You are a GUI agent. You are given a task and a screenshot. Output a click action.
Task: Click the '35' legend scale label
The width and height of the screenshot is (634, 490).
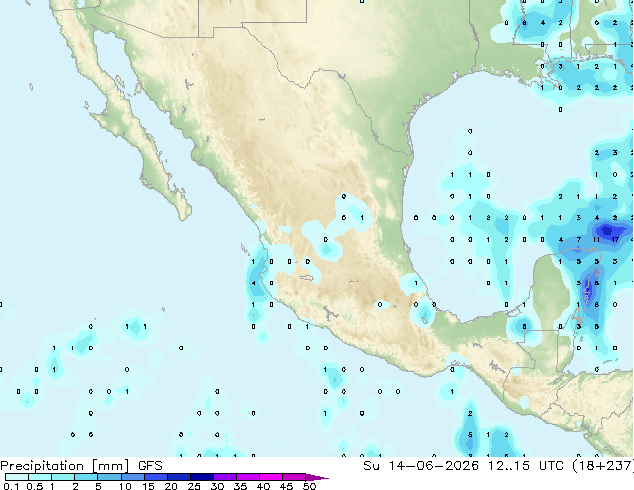pos(240,486)
